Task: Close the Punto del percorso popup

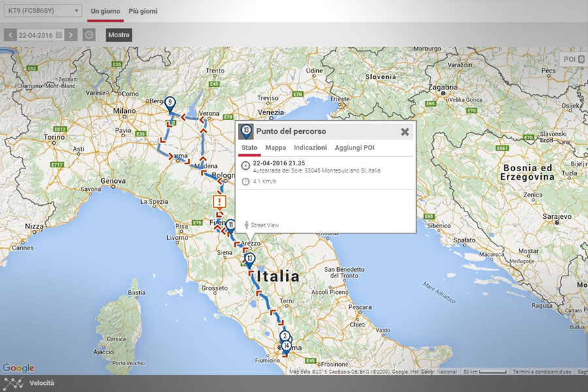Action: tap(404, 132)
